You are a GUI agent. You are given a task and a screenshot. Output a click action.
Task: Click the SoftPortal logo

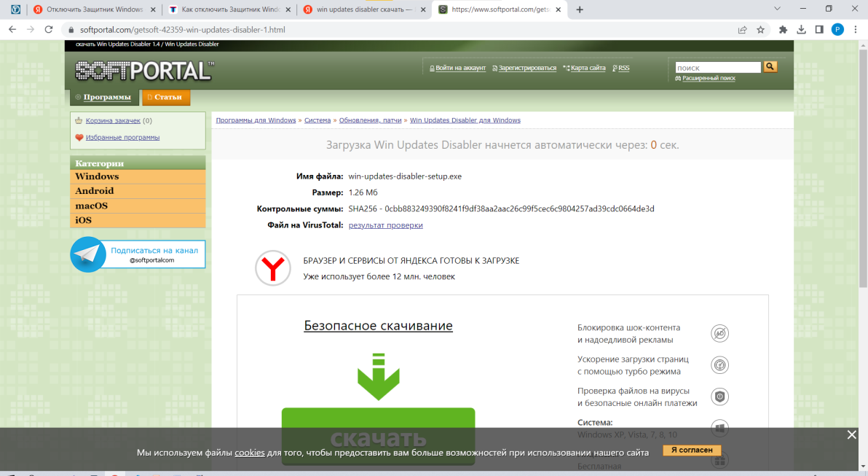(144, 71)
